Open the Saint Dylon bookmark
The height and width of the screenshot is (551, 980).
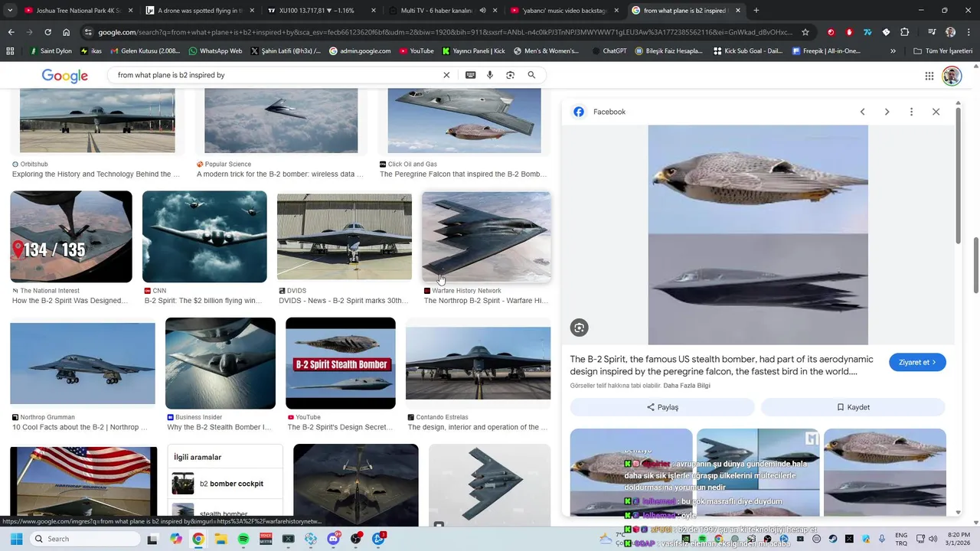point(50,51)
